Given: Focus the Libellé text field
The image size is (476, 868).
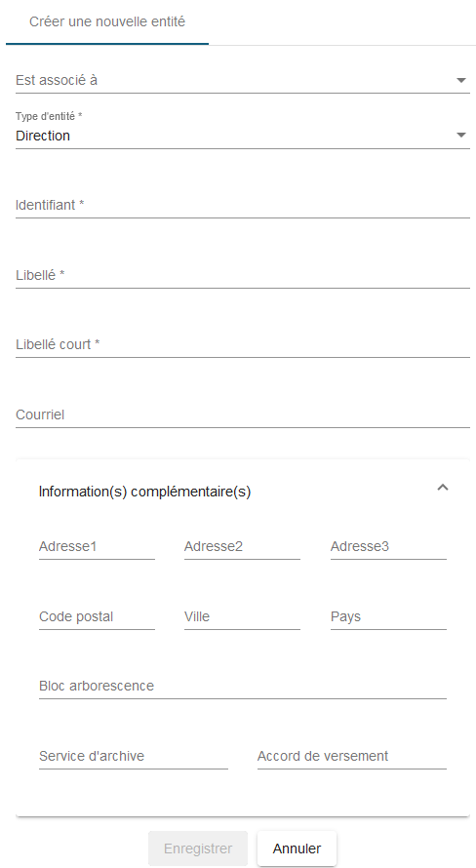Looking at the screenshot, I should tap(243, 275).
